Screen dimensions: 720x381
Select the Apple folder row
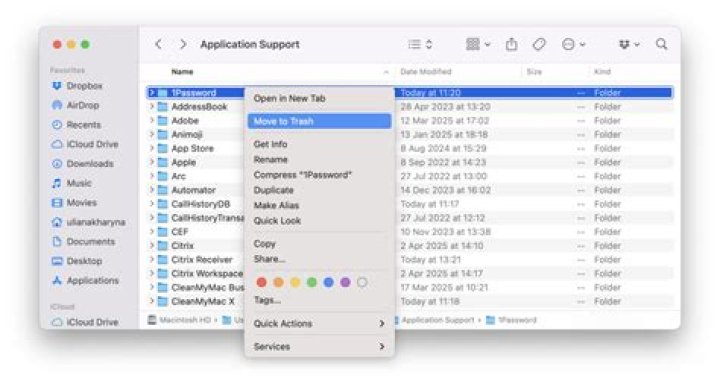click(x=410, y=162)
